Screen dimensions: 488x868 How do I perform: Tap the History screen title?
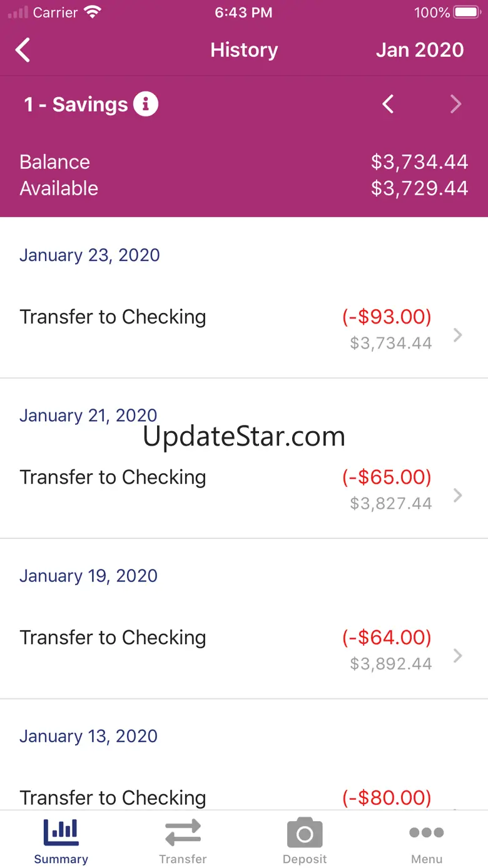coord(244,50)
